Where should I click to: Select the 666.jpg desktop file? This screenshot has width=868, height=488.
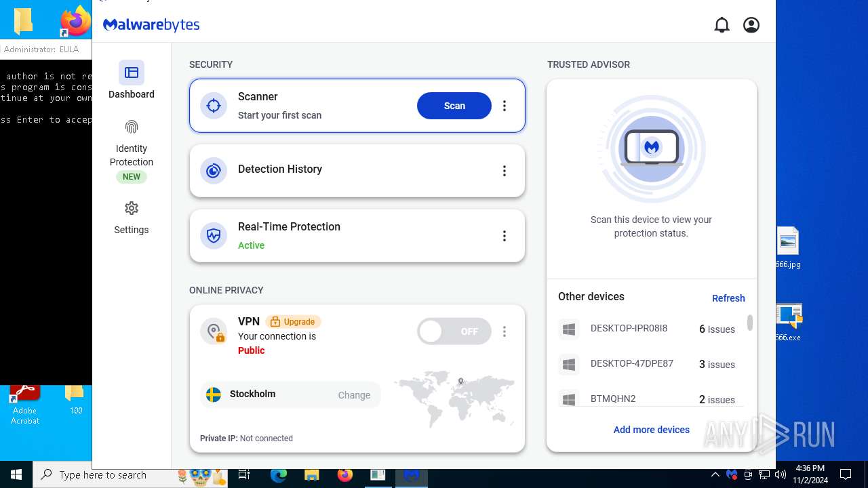click(x=788, y=247)
